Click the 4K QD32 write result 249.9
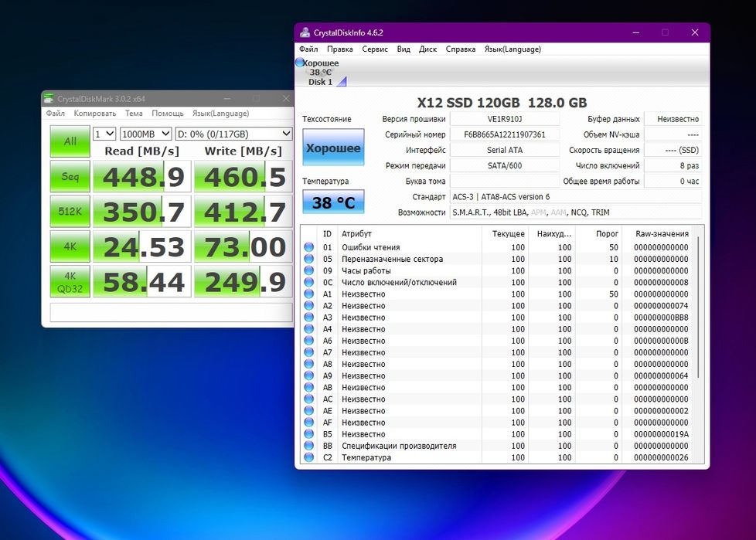 point(243,282)
